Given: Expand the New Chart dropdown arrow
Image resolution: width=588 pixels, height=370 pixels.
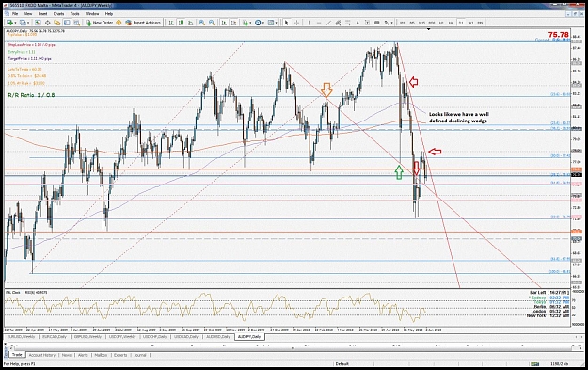Looking at the screenshot, I should 15,23.
